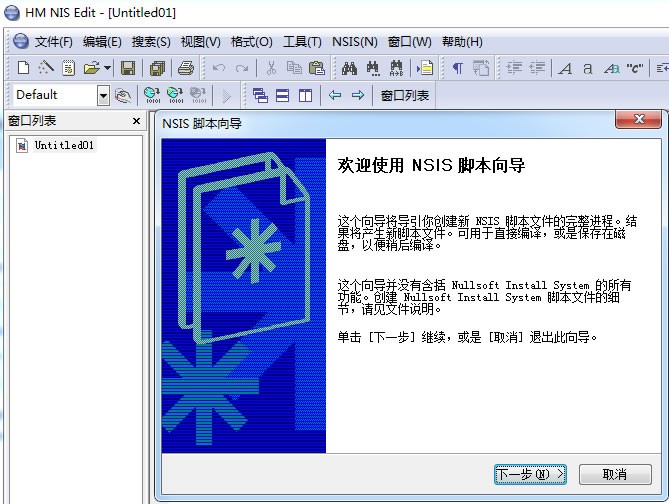
Task: Click application globe icon in menu bar
Action: coord(20,41)
